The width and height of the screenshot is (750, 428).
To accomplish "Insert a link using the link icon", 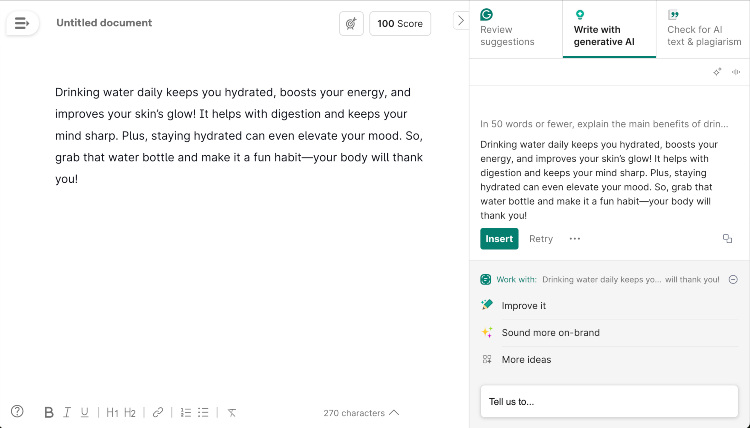I will click(158, 412).
